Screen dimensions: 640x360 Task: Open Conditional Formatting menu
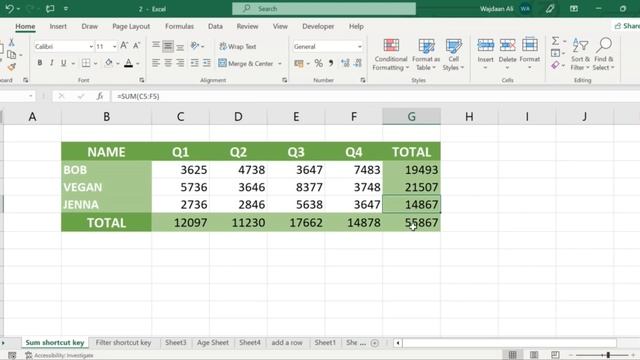click(x=391, y=55)
